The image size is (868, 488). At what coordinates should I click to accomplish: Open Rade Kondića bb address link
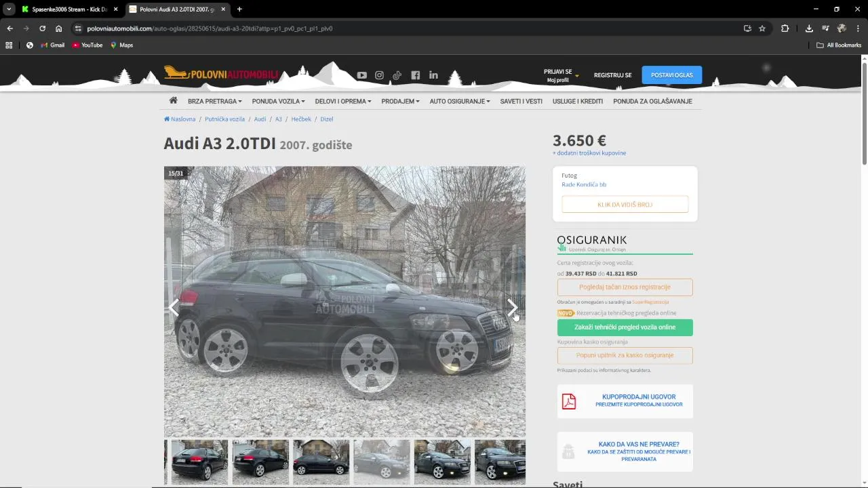tap(584, 184)
